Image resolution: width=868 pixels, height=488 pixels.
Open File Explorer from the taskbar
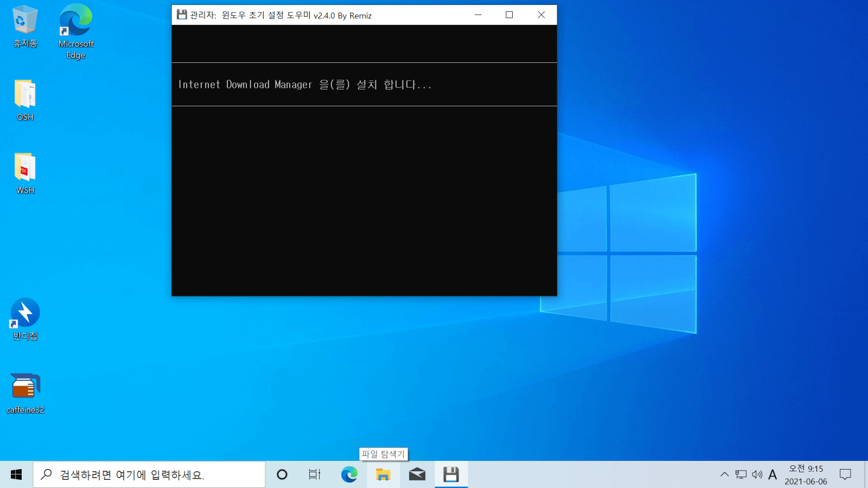click(x=383, y=474)
